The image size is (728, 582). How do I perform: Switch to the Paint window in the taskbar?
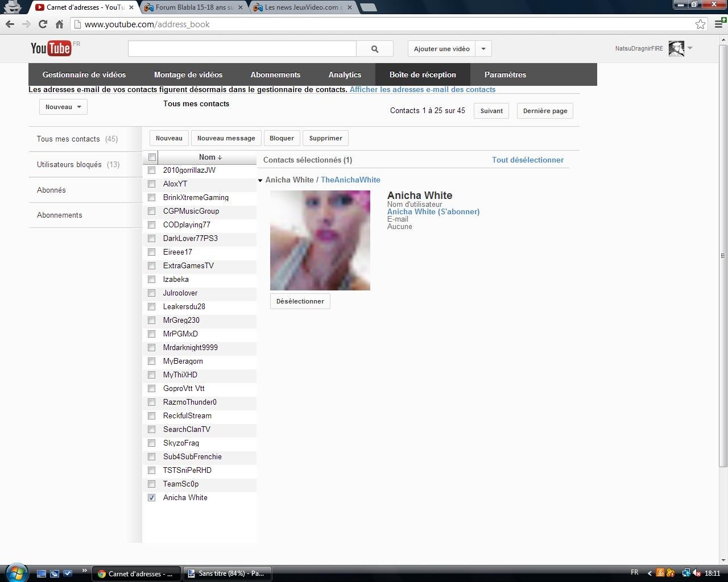click(x=228, y=573)
